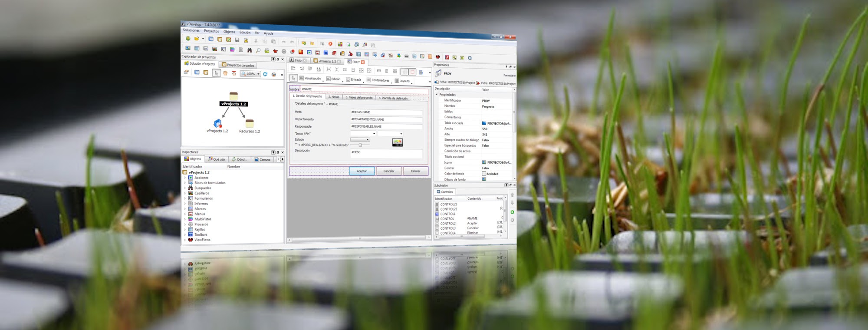Click the Color de fondo #ededed swatch

[x=484, y=174]
